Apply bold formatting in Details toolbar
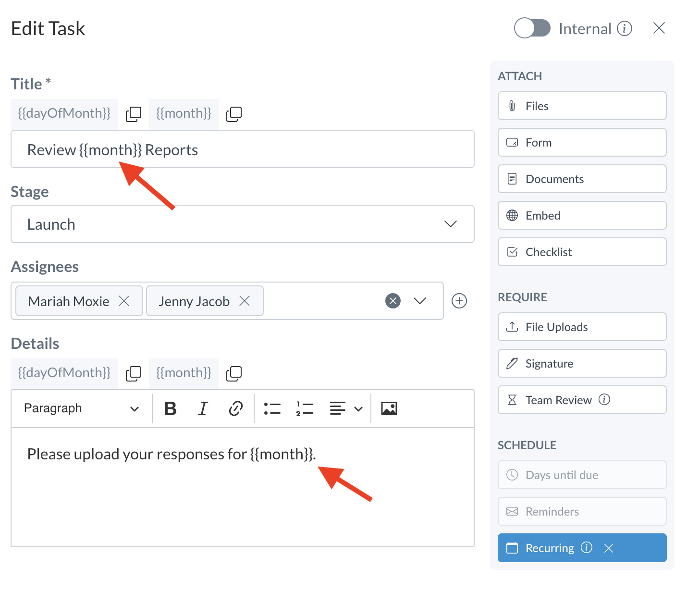The height and width of the screenshot is (616, 687). (170, 408)
